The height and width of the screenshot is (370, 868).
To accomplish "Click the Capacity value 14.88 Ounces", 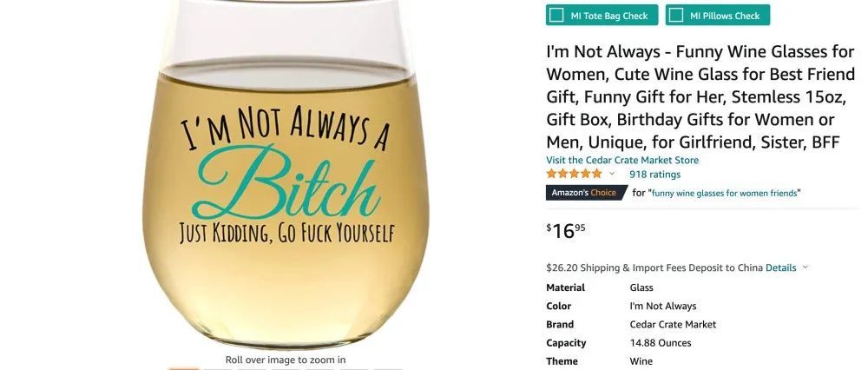I will click(x=661, y=343).
